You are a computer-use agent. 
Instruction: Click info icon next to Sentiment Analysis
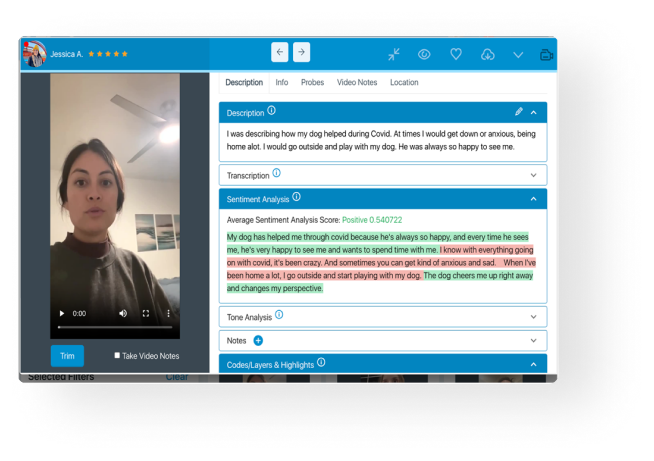pos(296,196)
